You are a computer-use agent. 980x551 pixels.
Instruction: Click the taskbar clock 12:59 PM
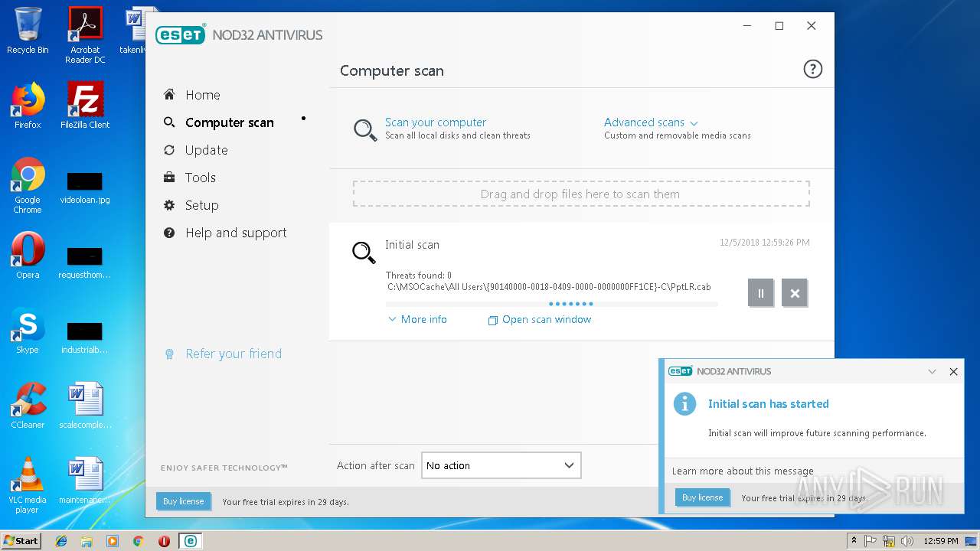click(941, 541)
